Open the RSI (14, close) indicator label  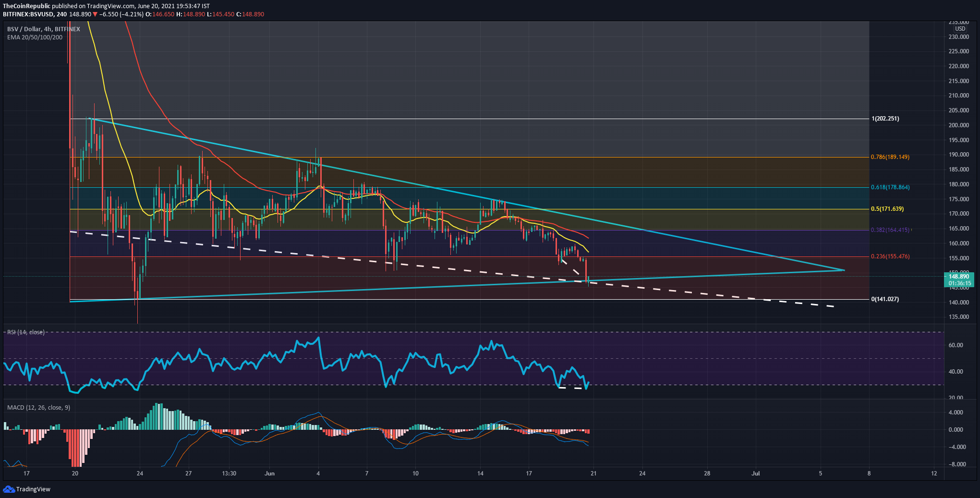(x=26, y=332)
